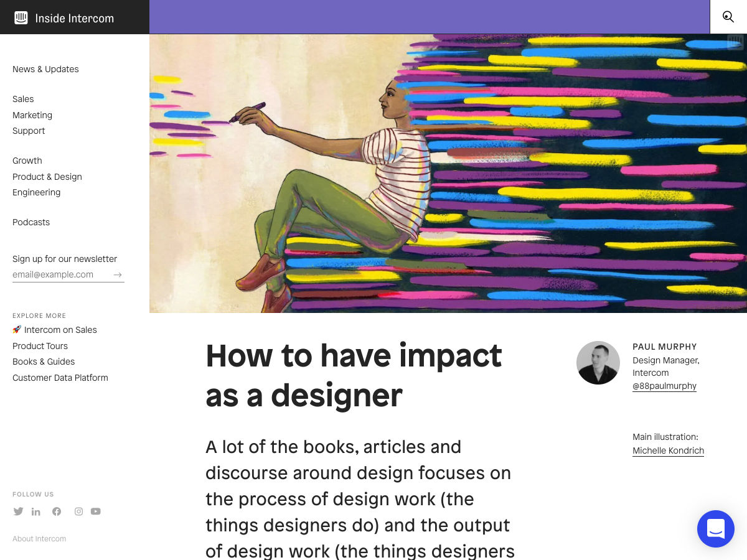Image resolution: width=747 pixels, height=560 pixels.
Task: Open the @88paulmurphy Twitter handle link
Action: (x=664, y=386)
